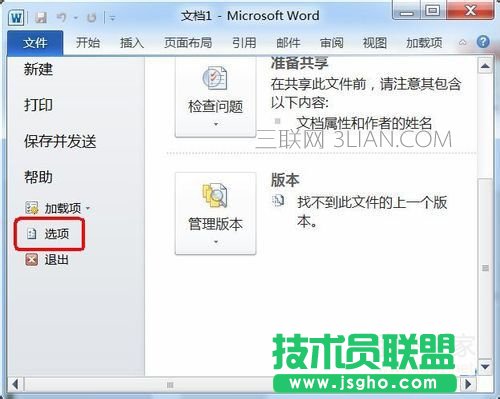This screenshot has width=500, height=399.
Task: Switch to the 引用 tab
Action: (244, 43)
